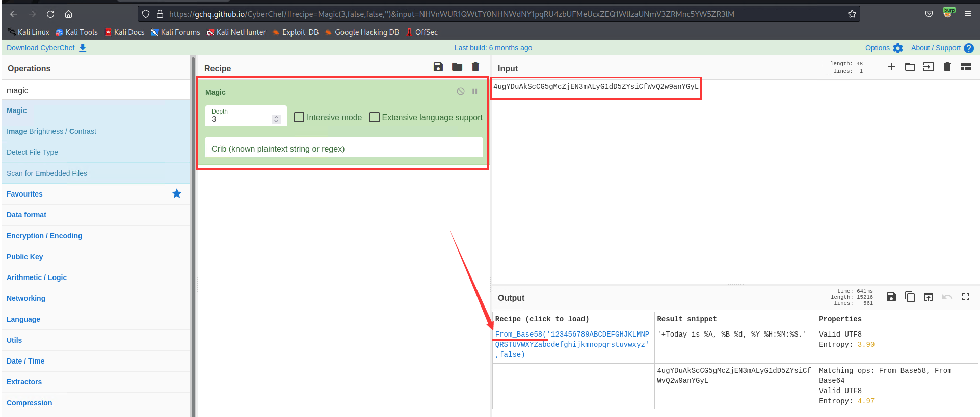
Task: Open Kali Linux bookmark
Action: [x=29, y=32]
